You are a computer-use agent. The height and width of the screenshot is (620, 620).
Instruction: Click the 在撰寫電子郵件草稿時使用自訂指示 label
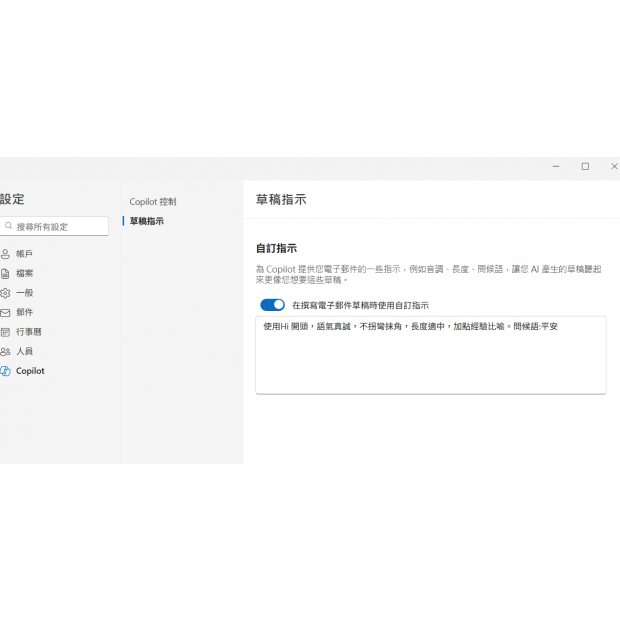click(x=360, y=305)
